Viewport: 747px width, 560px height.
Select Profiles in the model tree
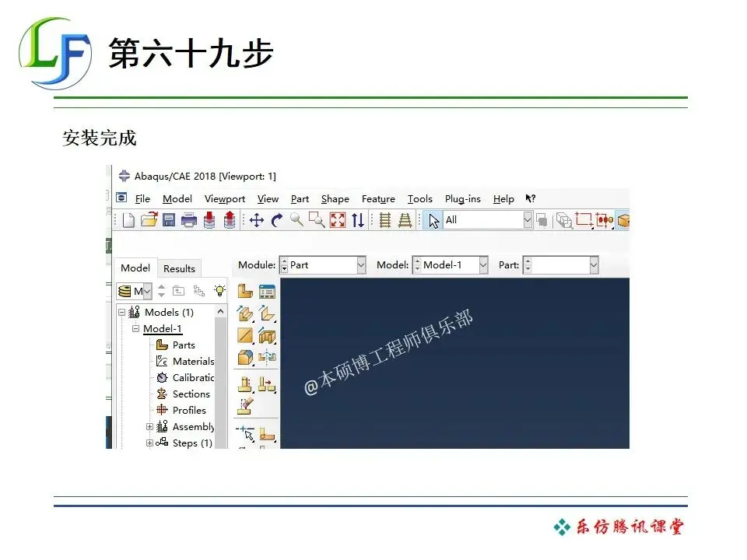(x=189, y=411)
